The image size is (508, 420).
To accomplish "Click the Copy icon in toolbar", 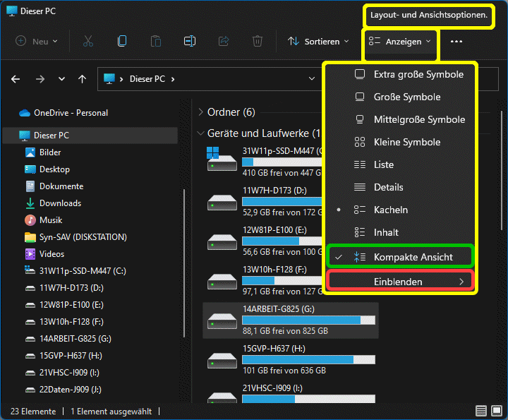I will (122, 42).
